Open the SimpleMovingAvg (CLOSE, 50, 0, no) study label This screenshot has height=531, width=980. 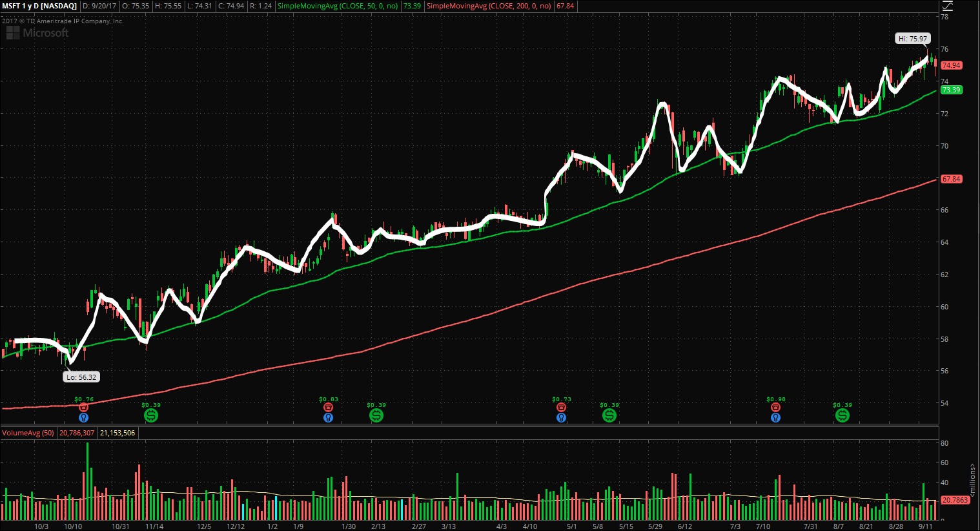[x=338, y=6]
